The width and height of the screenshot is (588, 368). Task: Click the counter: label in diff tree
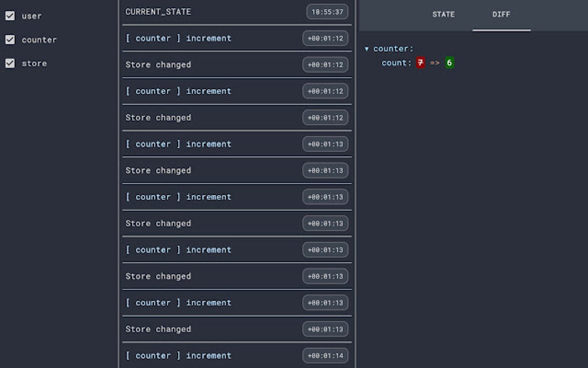click(393, 49)
